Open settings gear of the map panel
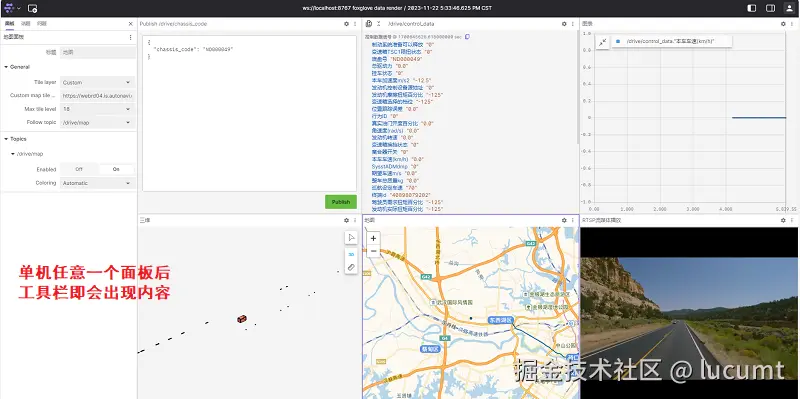The height and width of the screenshot is (399, 800). [564, 220]
